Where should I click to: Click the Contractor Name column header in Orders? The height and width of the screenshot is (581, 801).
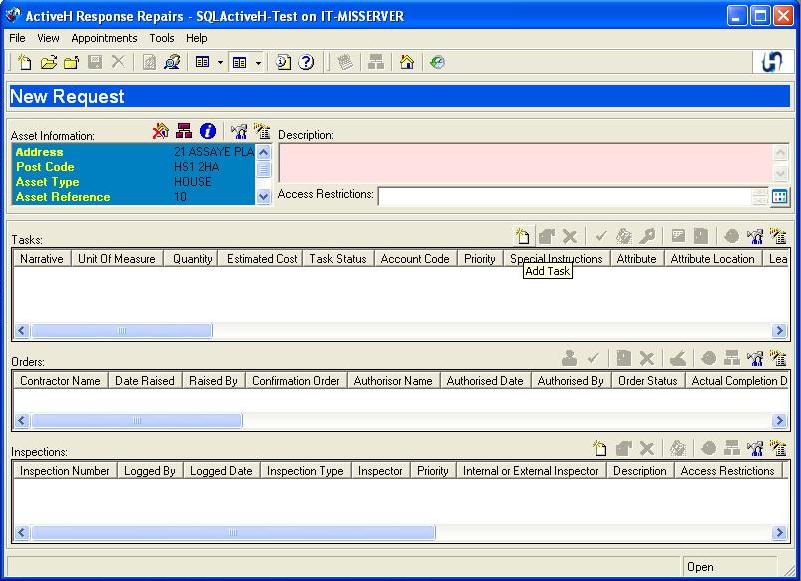coord(60,381)
